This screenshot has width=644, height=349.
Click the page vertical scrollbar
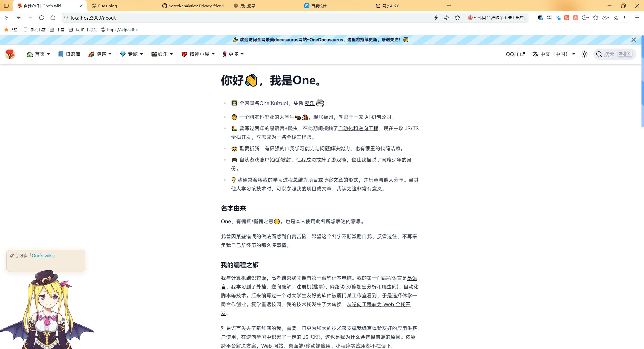coord(642,81)
